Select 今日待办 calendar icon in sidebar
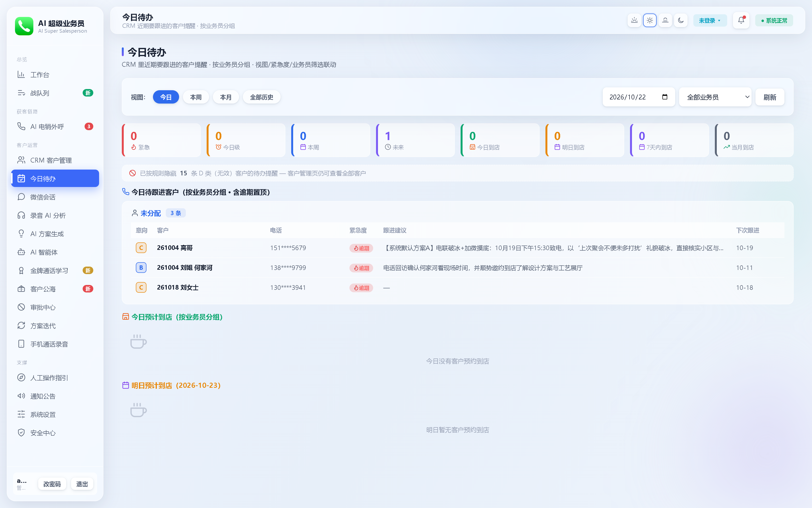812x508 pixels. [21, 179]
